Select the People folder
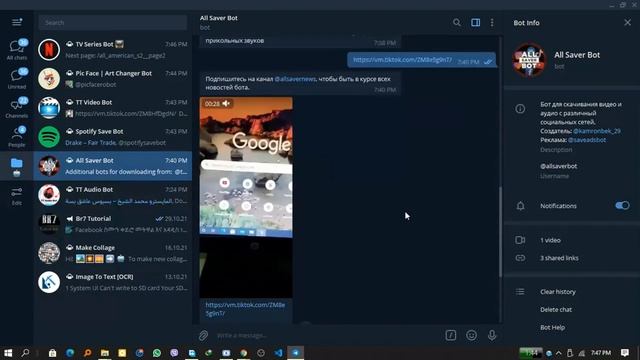Image resolution: width=640 pixels, height=360 pixels. [17, 137]
